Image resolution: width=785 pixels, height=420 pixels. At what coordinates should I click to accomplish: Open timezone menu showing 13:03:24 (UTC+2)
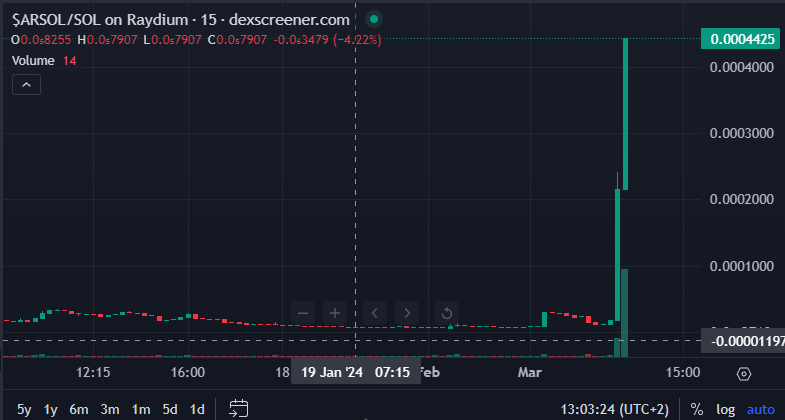[614, 409]
